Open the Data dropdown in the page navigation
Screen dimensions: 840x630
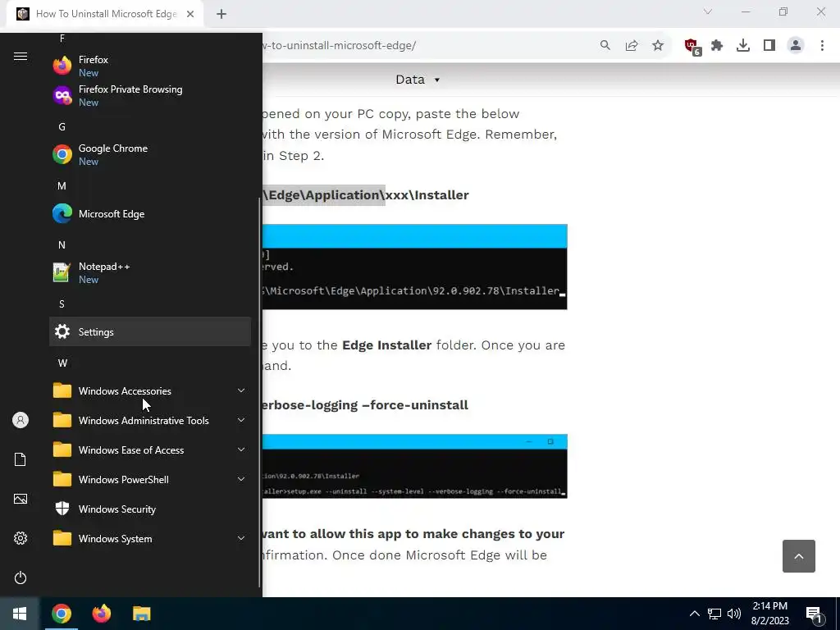click(418, 80)
